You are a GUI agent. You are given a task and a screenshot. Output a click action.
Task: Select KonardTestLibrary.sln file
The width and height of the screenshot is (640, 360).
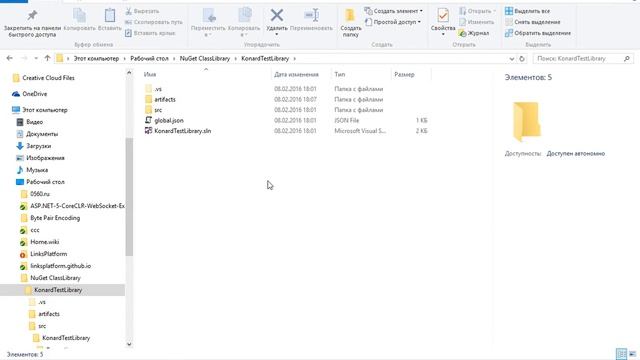182,131
